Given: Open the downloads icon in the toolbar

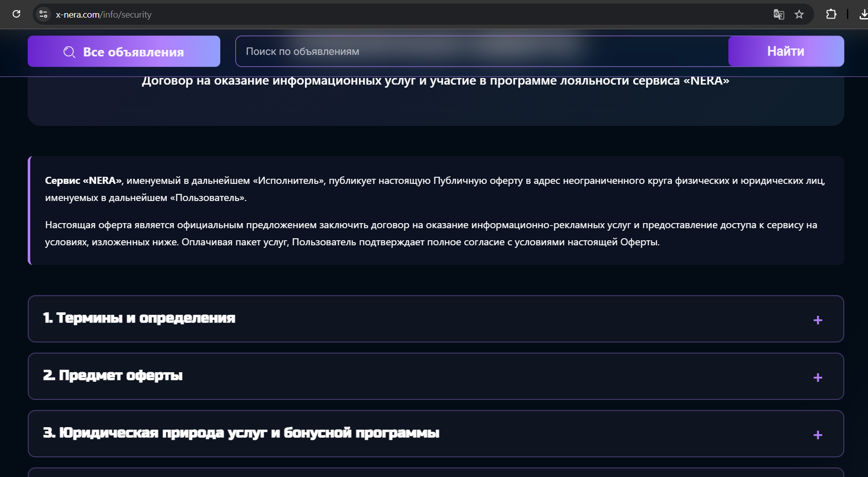Looking at the screenshot, I should pos(863,15).
